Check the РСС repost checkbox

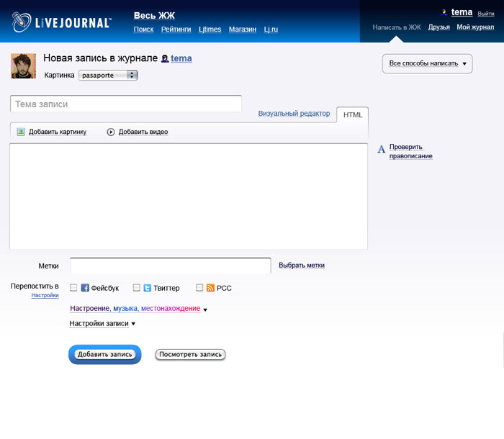pyautogui.click(x=199, y=288)
